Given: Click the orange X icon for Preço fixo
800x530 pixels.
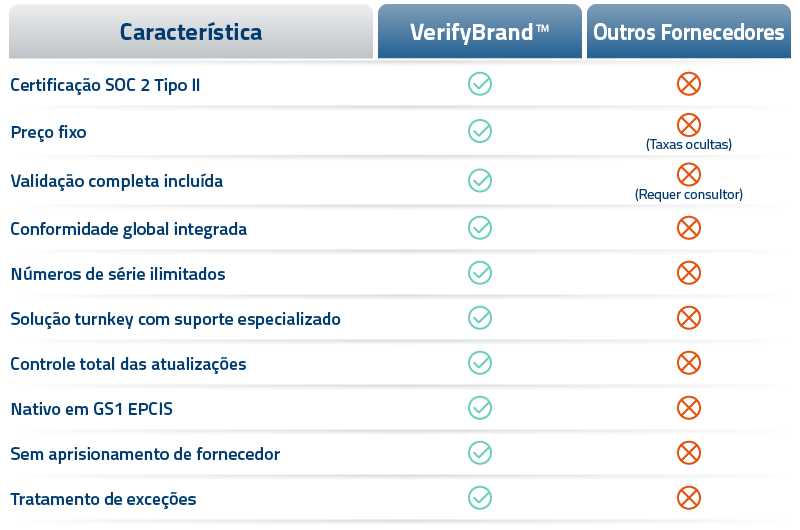Looking at the screenshot, I should (x=689, y=125).
